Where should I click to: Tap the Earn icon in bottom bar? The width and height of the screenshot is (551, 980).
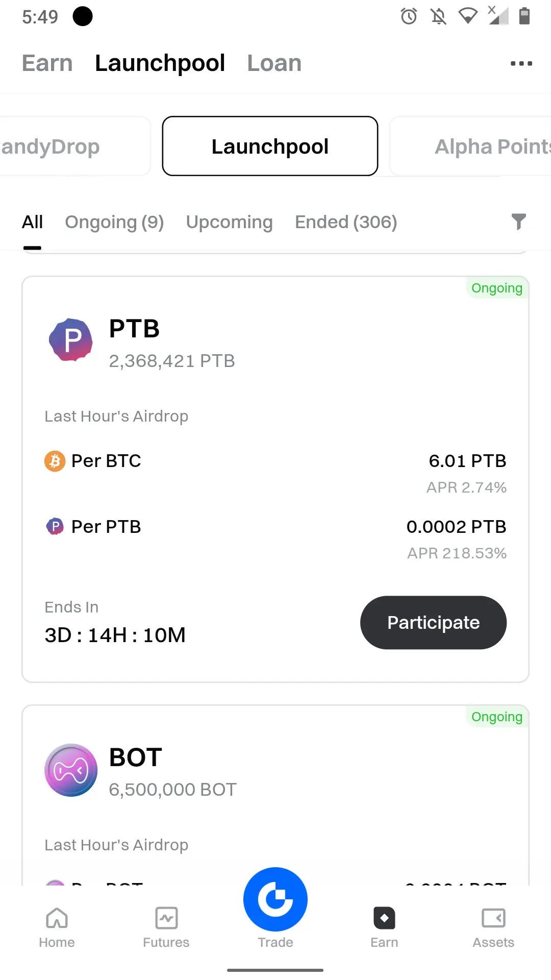pyautogui.click(x=384, y=918)
